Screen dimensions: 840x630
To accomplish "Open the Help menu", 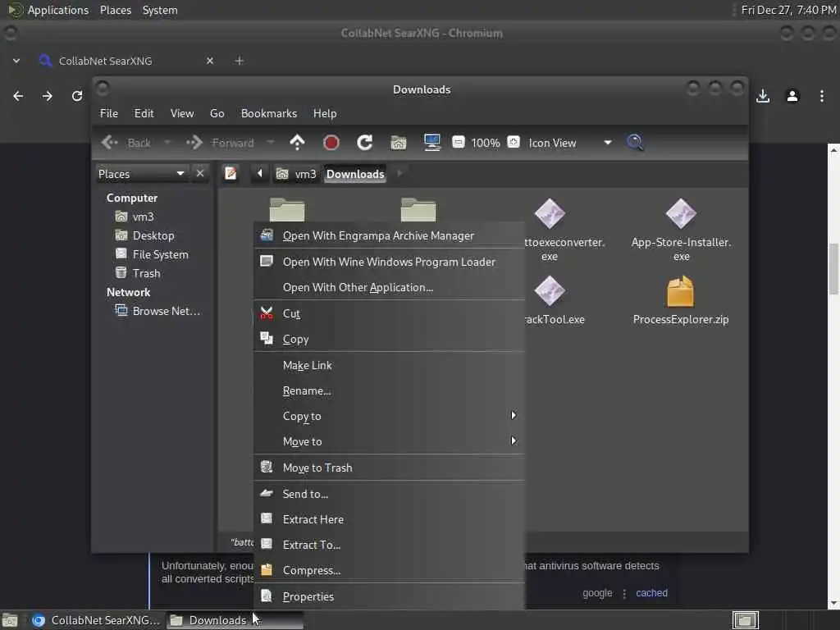I will tap(325, 113).
